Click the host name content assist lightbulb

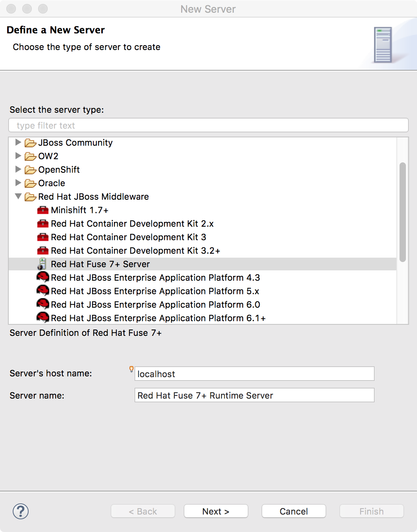point(131,369)
